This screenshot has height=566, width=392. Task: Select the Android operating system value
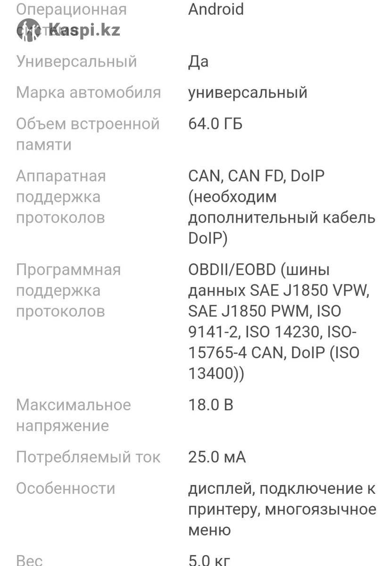(x=216, y=9)
